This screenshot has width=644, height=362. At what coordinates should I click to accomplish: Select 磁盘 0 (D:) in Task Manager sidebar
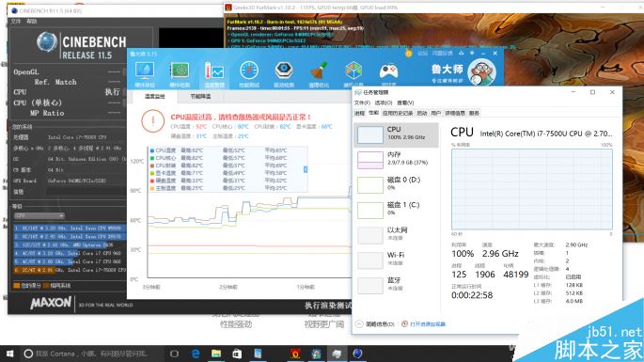[396, 185]
